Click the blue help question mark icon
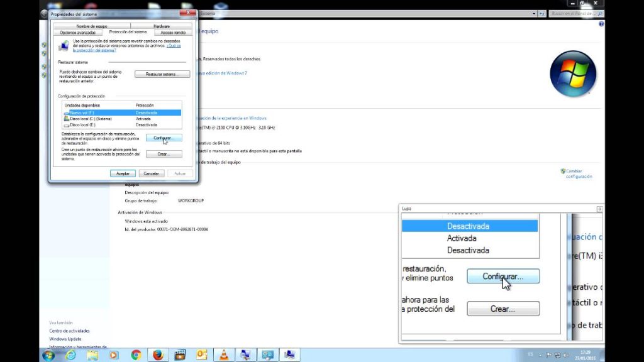The width and height of the screenshot is (644, 362). (x=601, y=23)
